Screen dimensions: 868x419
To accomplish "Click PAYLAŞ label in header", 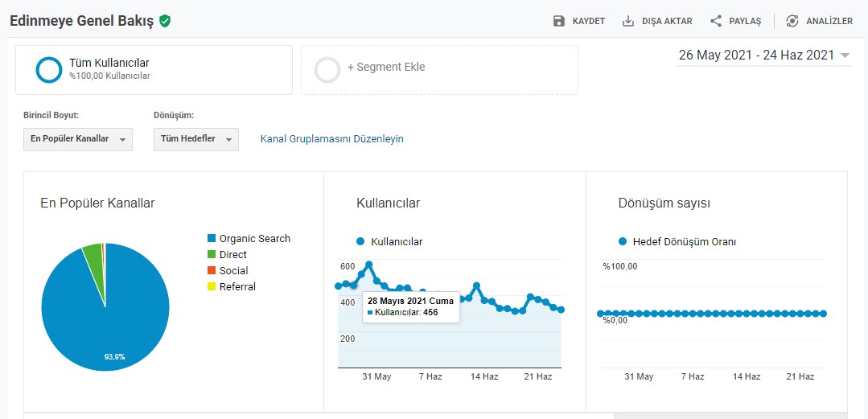I will (x=745, y=22).
